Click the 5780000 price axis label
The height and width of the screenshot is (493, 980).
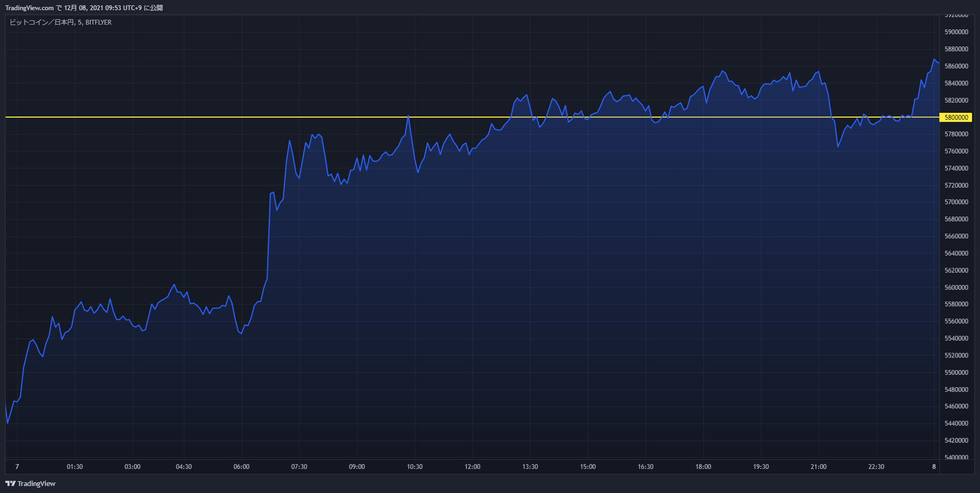956,134
